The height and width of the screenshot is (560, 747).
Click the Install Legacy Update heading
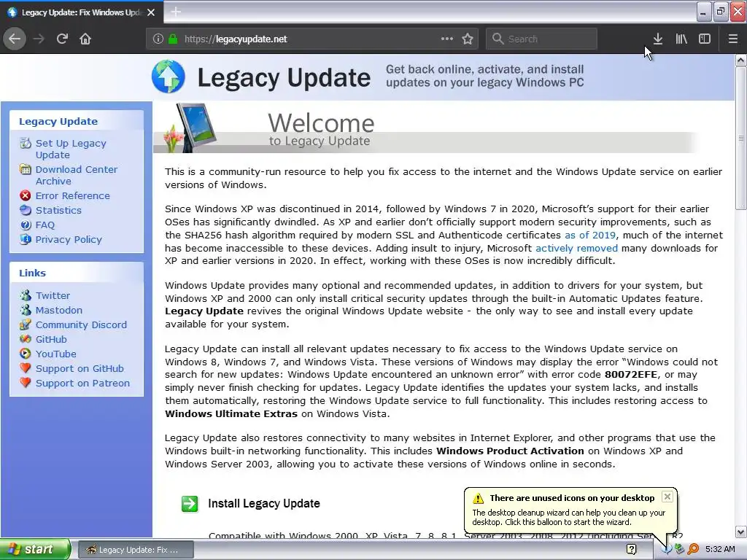coord(264,504)
